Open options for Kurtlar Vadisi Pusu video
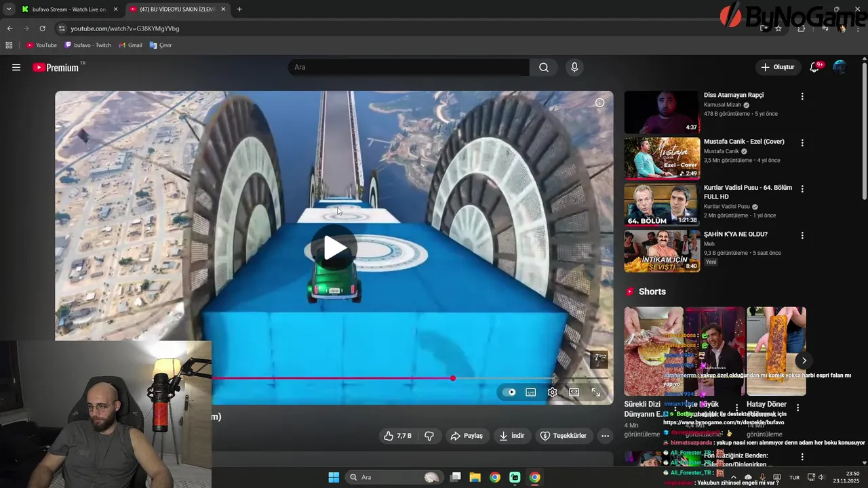 click(802, 189)
